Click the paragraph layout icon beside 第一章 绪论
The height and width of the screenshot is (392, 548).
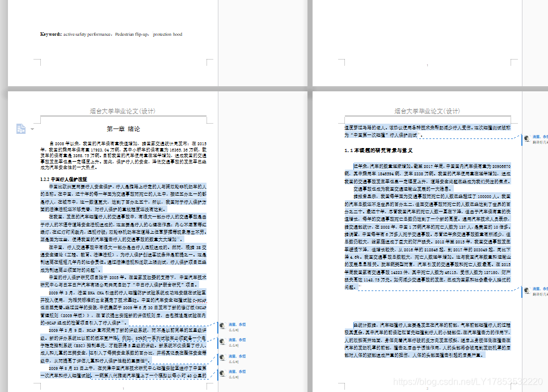click(21, 129)
